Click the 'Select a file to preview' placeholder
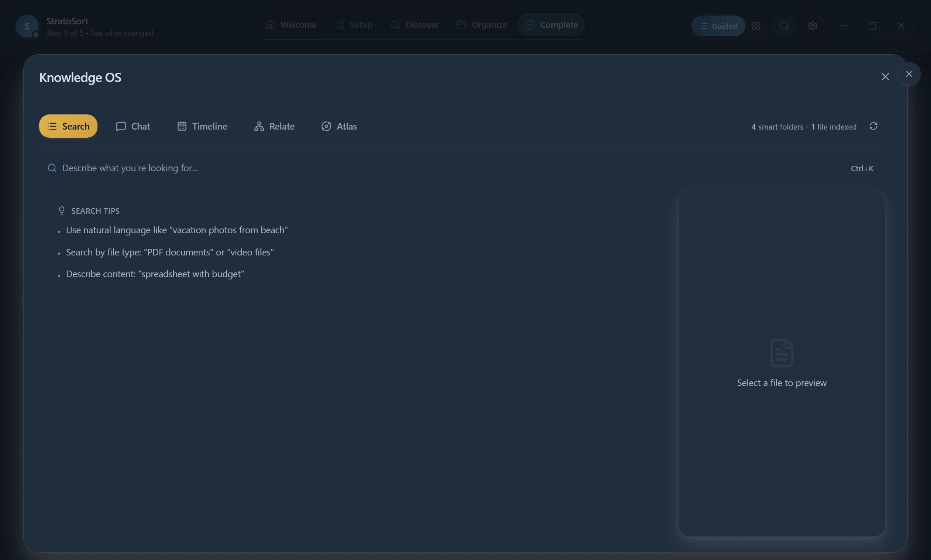 point(781,383)
